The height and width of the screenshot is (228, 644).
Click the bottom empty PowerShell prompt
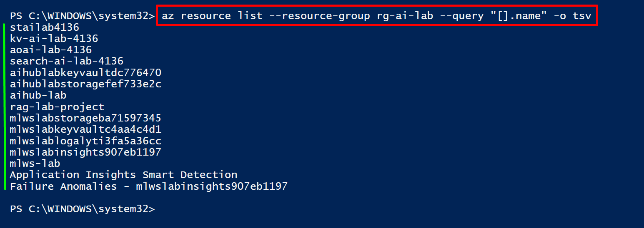click(82, 209)
